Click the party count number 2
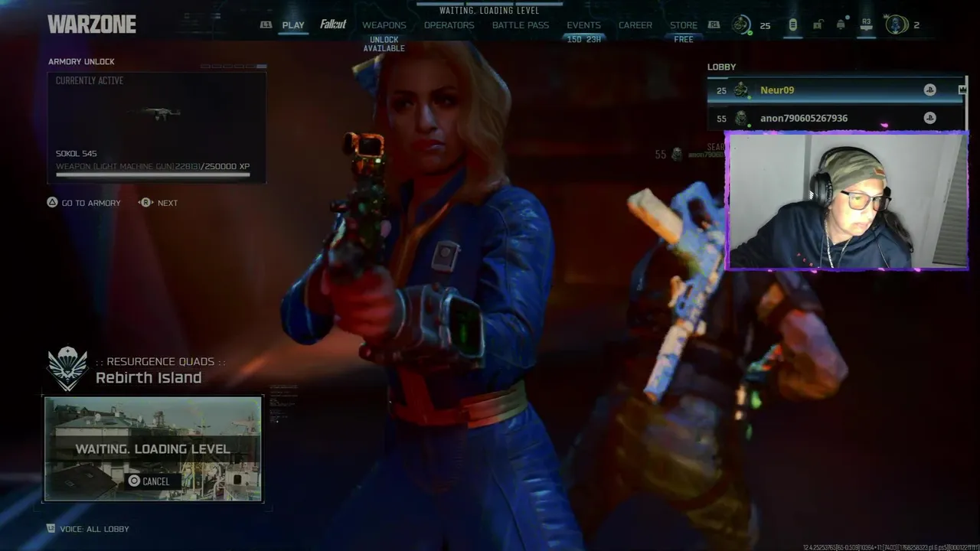Image resolution: width=980 pixels, height=551 pixels. (x=916, y=25)
